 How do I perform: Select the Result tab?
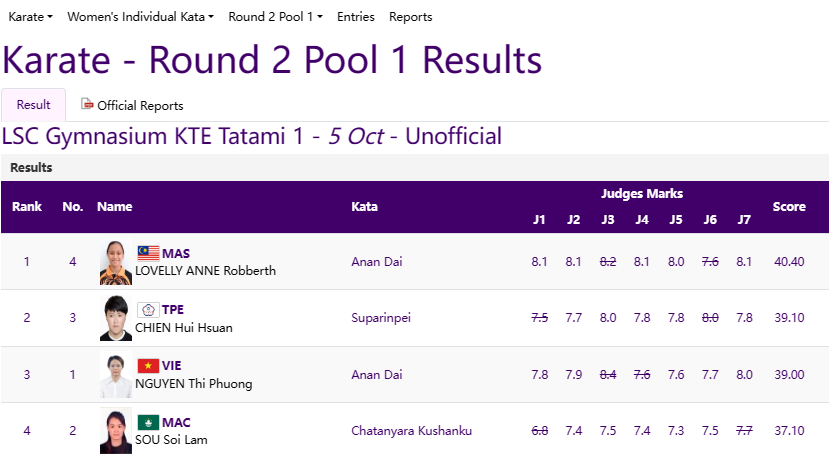point(34,105)
